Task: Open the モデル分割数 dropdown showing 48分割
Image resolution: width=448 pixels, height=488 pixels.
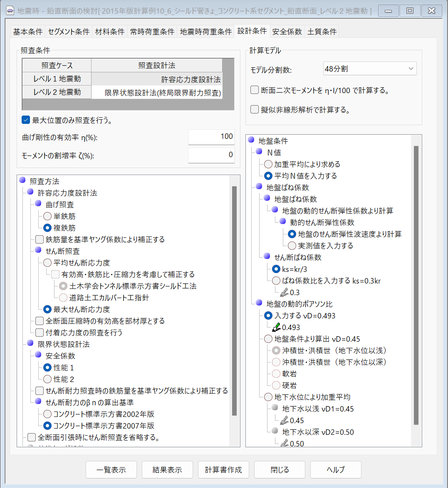Action: click(369, 69)
